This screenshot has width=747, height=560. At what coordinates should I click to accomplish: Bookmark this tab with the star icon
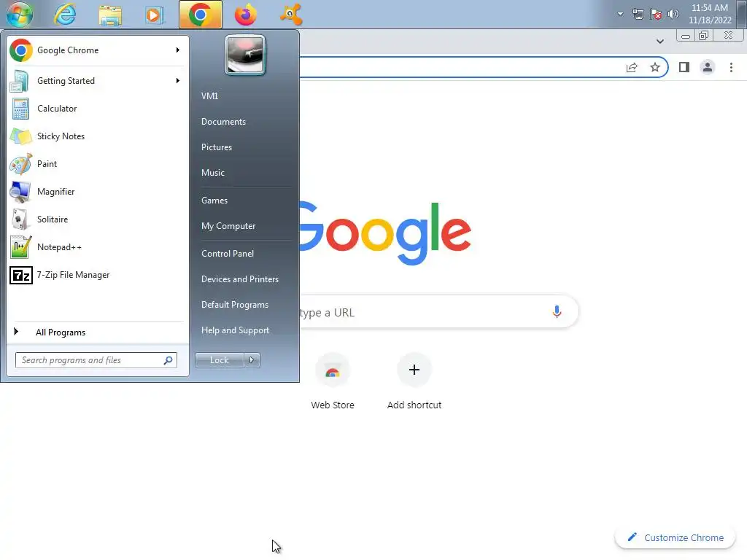click(655, 68)
